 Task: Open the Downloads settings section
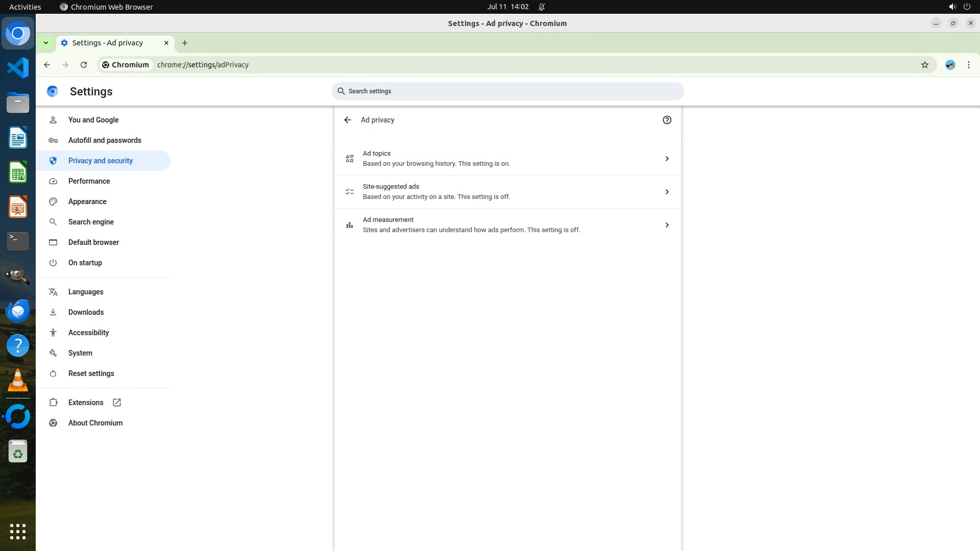pyautogui.click(x=86, y=312)
